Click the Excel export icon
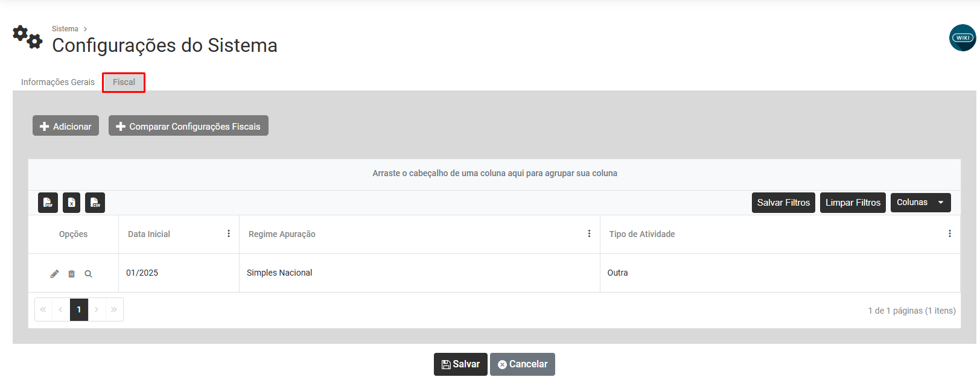Viewport: 980px width, 380px height. (x=71, y=203)
